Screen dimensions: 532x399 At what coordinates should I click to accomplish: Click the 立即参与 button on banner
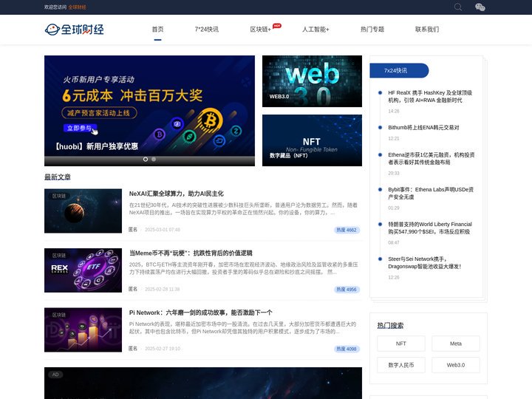tap(80, 128)
